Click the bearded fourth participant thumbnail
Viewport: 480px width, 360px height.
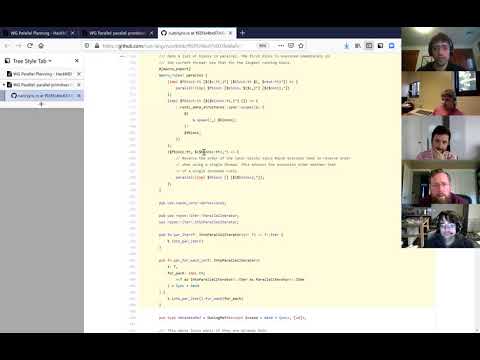point(440,182)
